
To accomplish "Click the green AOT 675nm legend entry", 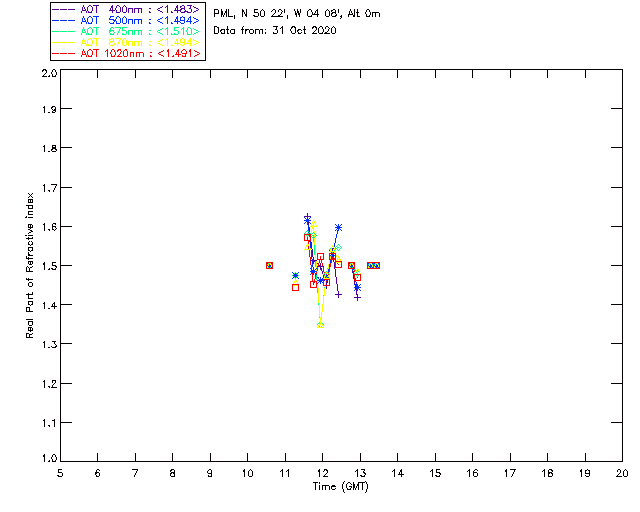I will click(126, 31).
